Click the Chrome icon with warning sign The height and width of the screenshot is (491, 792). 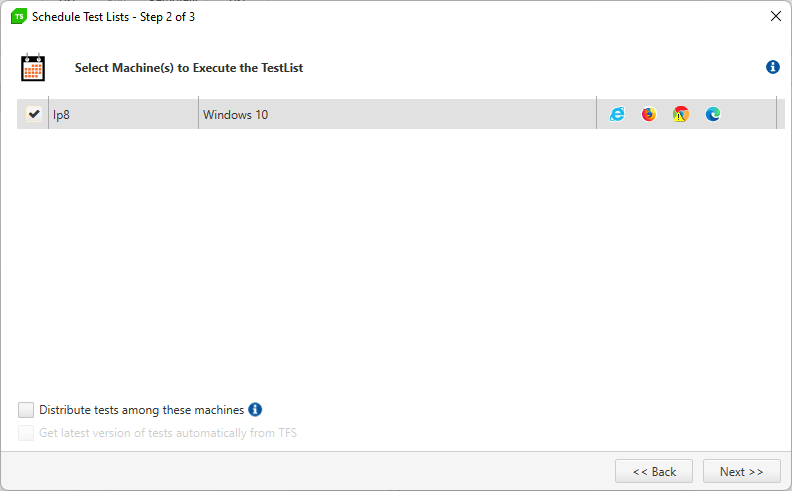click(x=681, y=114)
